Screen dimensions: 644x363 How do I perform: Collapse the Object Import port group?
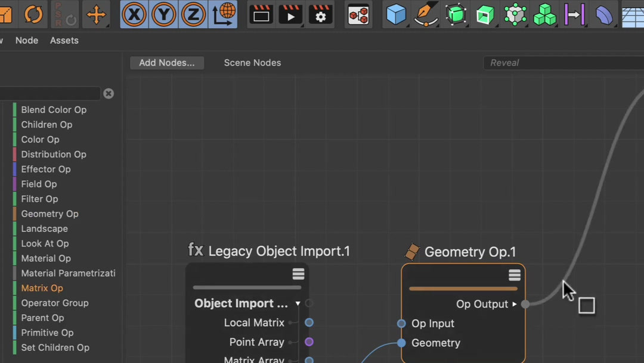click(298, 304)
